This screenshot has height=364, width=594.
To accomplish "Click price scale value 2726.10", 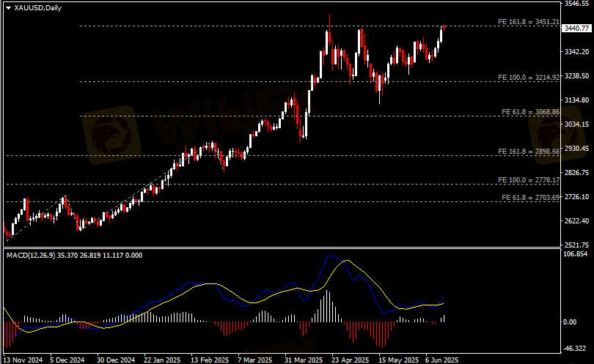I will point(576,197).
